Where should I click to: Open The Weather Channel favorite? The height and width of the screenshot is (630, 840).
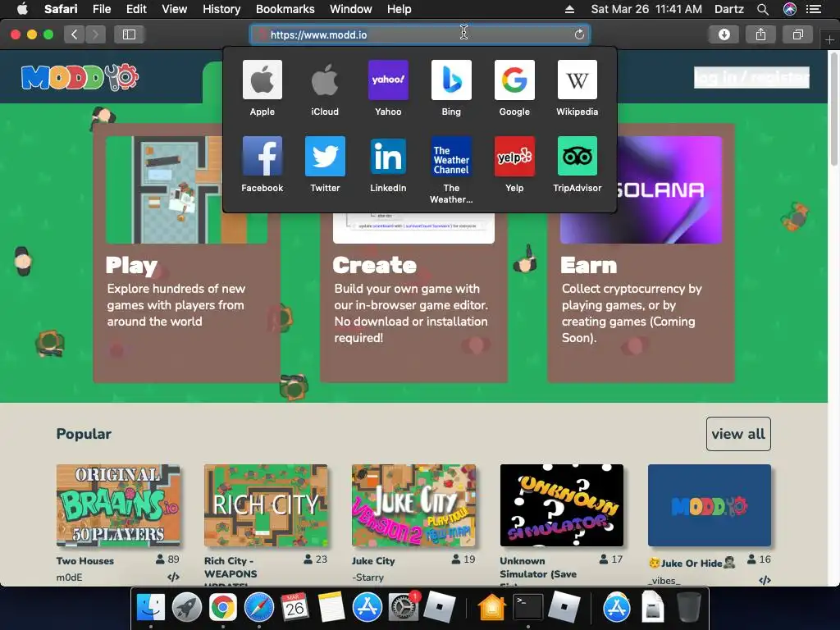(x=451, y=156)
